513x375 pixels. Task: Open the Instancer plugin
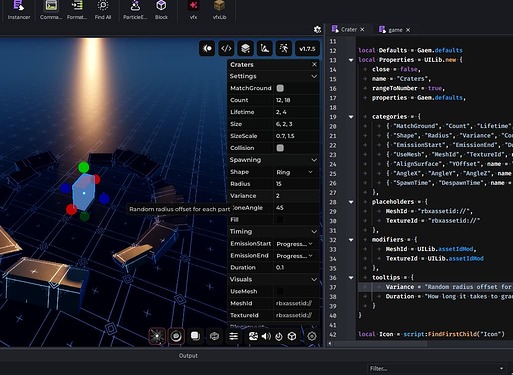pyautogui.click(x=19, y=10)
